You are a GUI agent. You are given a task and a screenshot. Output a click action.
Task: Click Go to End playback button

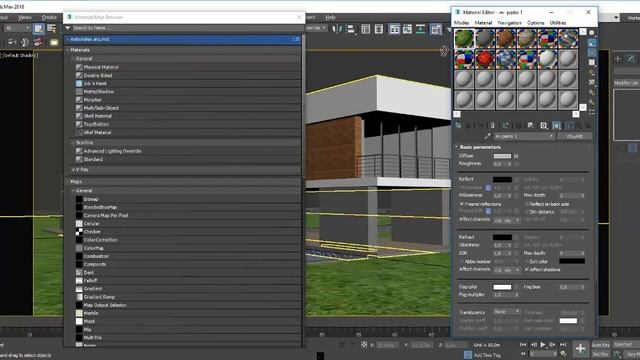coord(563,345)
